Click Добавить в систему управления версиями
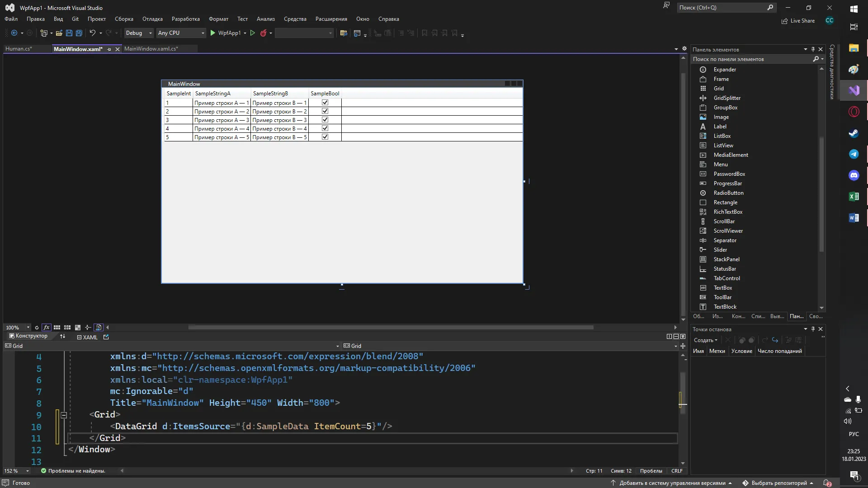 click(x=671, y=483)
